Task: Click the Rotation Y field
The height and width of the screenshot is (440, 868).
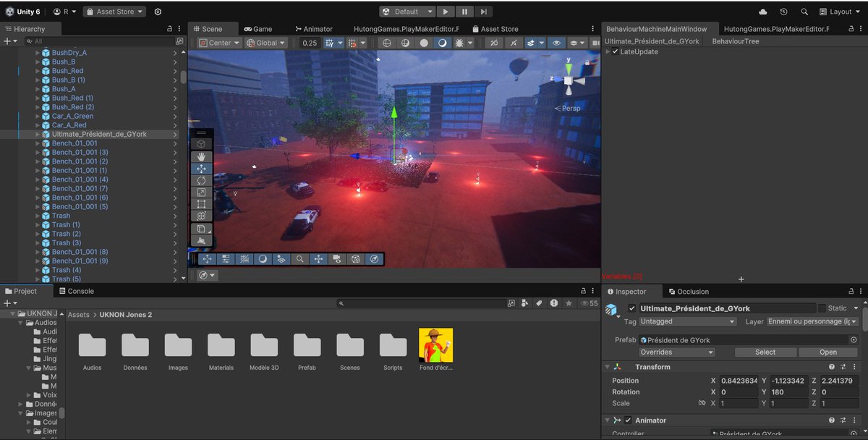Action: pos(789,392)
